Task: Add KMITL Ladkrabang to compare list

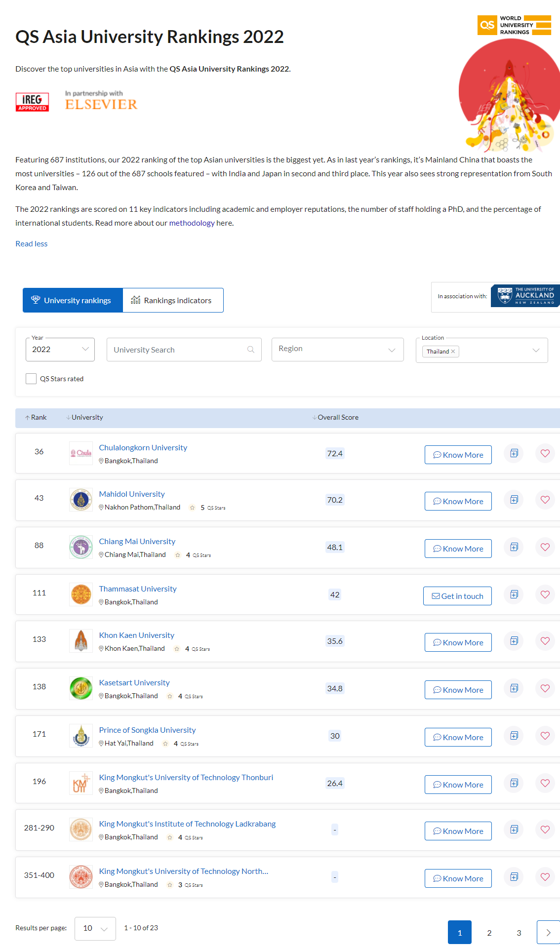Action: tap(514, 829)
